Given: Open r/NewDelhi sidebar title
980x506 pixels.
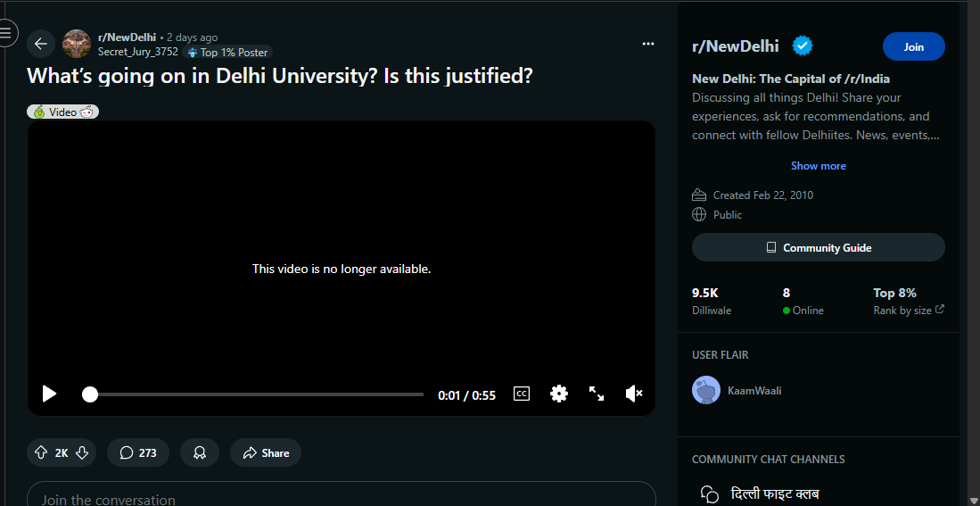Looking at the screenshot, I should [x=735, y=46].
